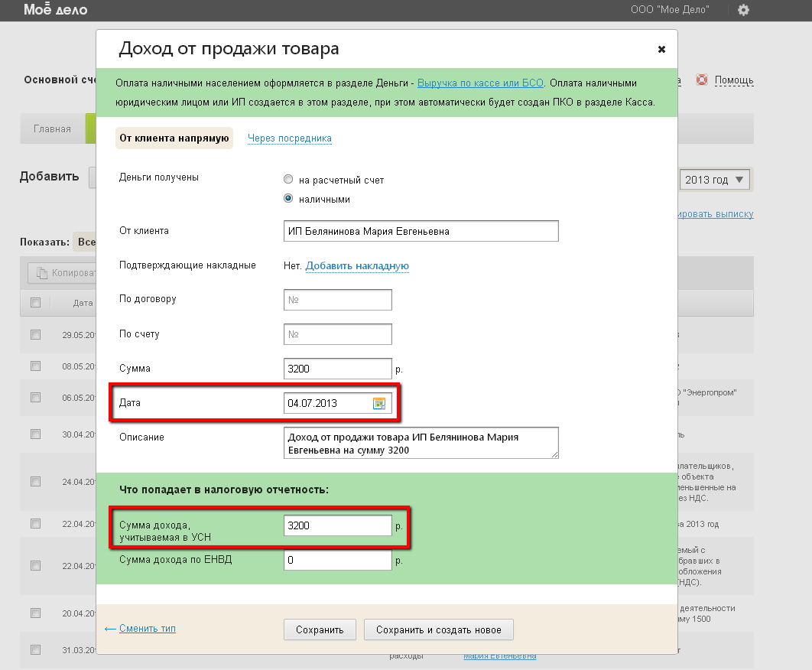Check the row dated 30.04
Viewport: 812px width, 670px height.
[x=35, y=434]
